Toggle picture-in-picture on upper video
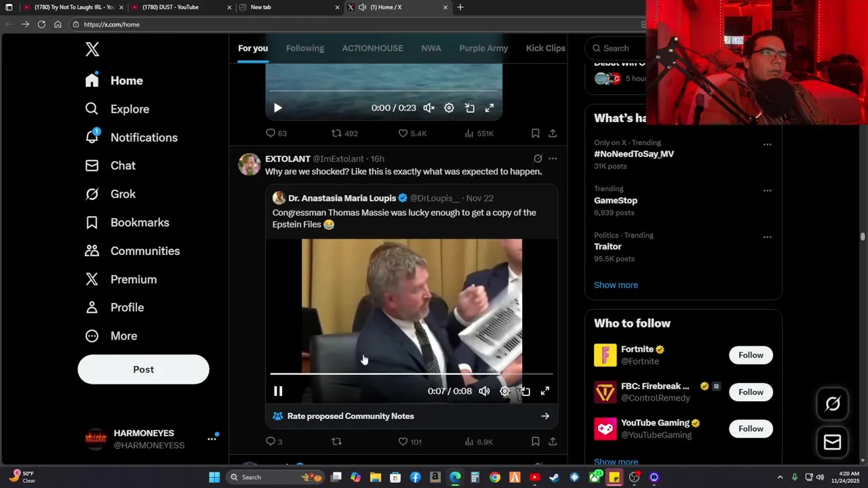Screen dimensions: 868x488 tap(469, 108)
